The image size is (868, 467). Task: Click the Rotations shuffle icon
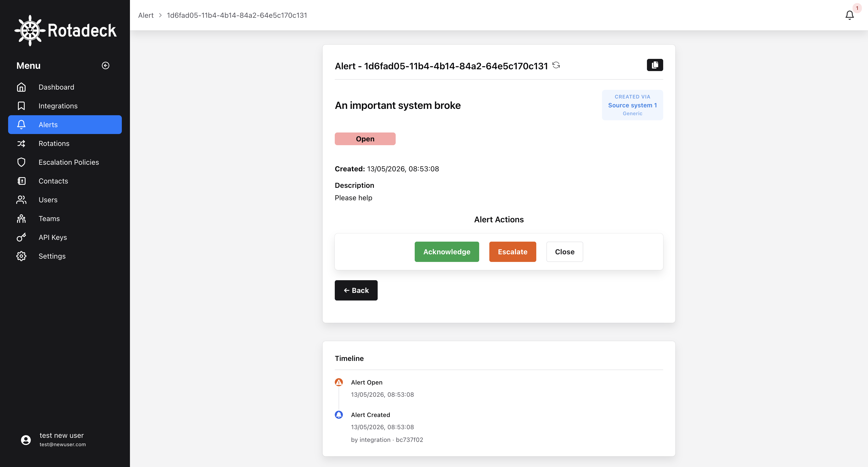pos(21,144)
